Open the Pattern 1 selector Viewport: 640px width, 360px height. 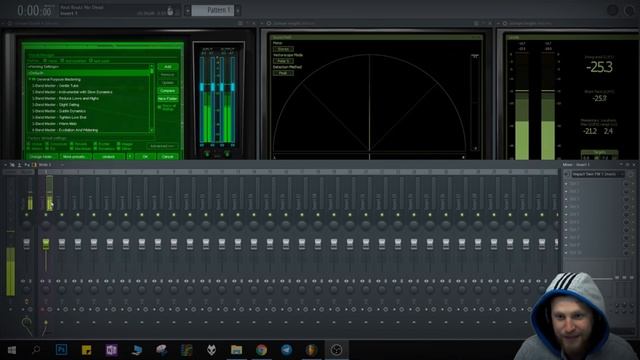coord(213,10)
